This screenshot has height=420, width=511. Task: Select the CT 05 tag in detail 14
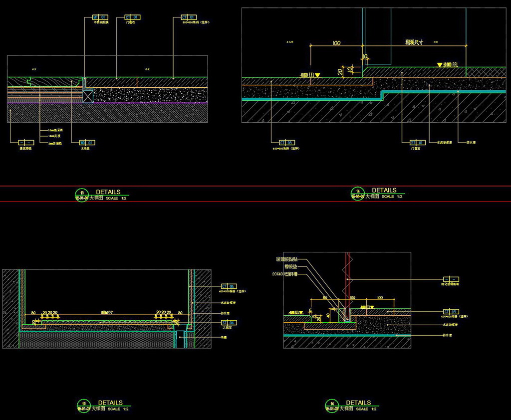click(286, 143)
